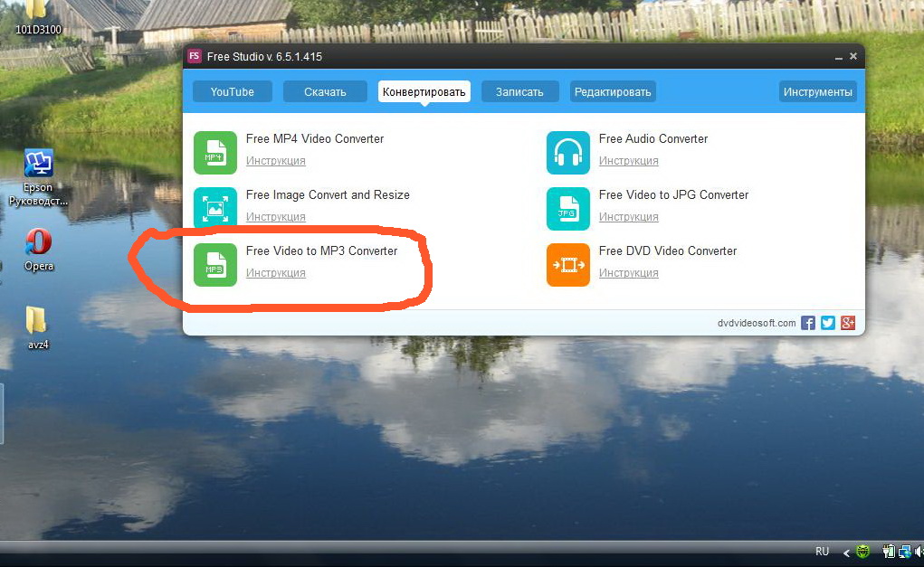The height and width of the screenshot is (567, 924).
Task: Open the Редактировать tab
Action: [x=613, y=92]
